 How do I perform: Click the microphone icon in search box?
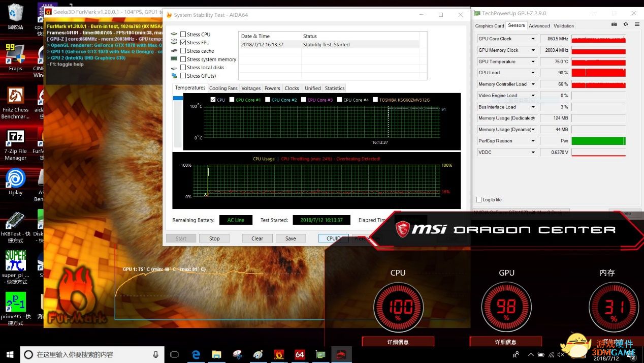click(156, 354)
